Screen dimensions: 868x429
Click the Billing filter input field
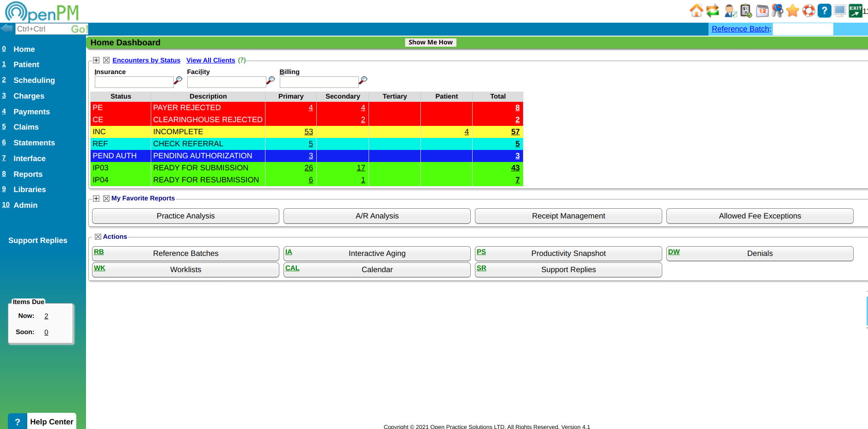click(319, 82)
